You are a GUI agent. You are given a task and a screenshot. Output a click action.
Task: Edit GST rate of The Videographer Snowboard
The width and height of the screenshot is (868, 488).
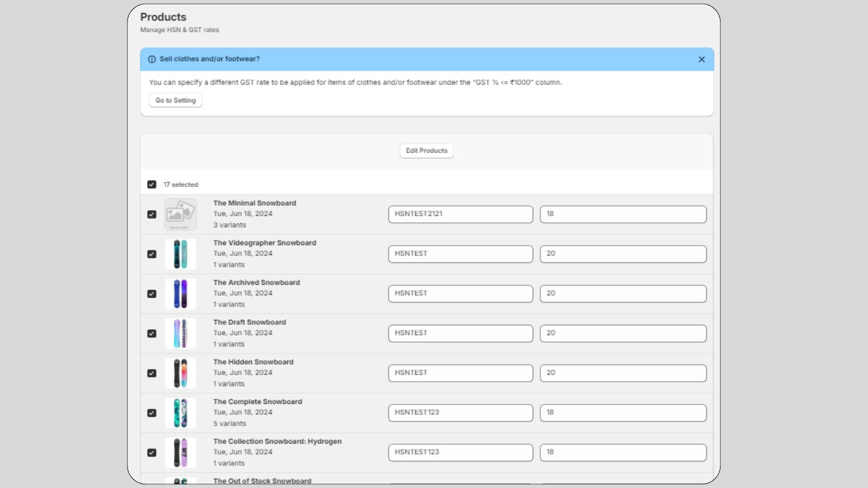coord(623,254)
